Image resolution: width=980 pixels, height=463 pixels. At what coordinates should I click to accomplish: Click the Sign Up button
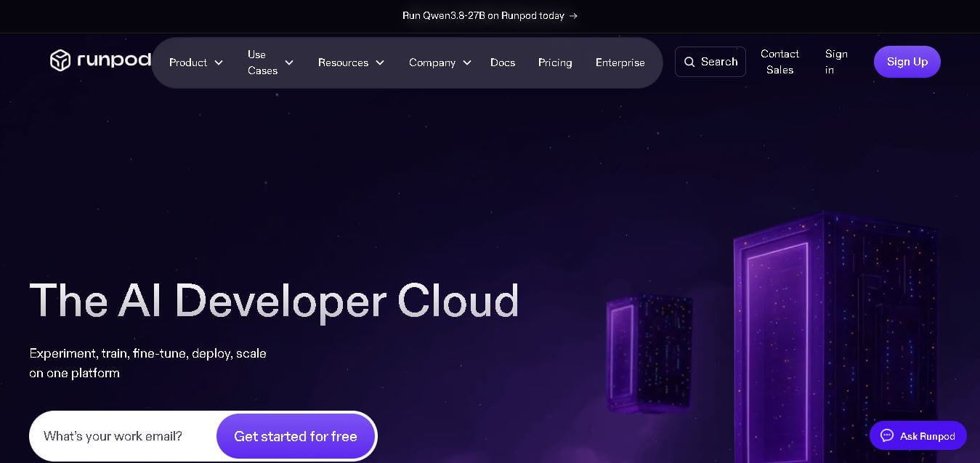(x=907, y=62)
